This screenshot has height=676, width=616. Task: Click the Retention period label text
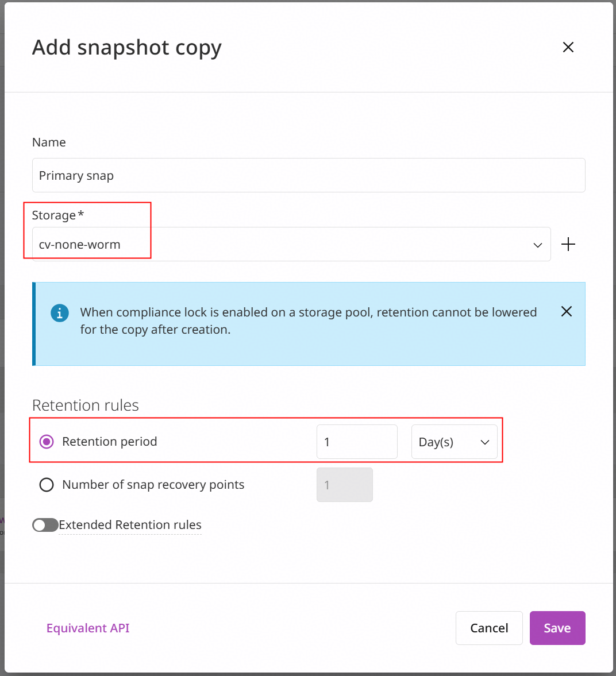[x=110, y=442]
